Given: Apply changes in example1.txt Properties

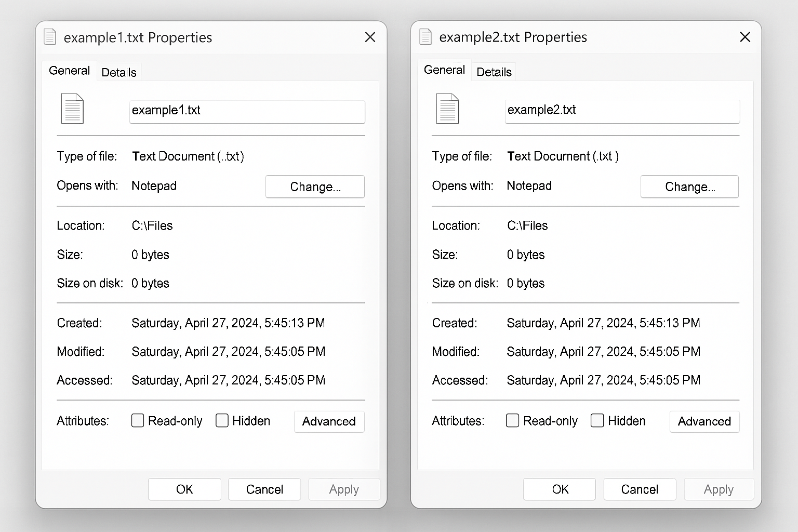Looking at the screenshot, I should click(344, 489).
